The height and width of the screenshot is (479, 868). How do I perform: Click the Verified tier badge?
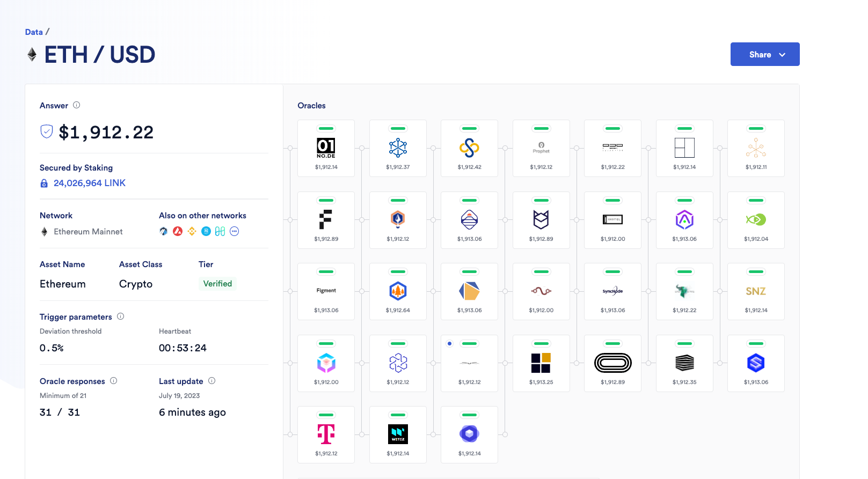coord(217,284)
